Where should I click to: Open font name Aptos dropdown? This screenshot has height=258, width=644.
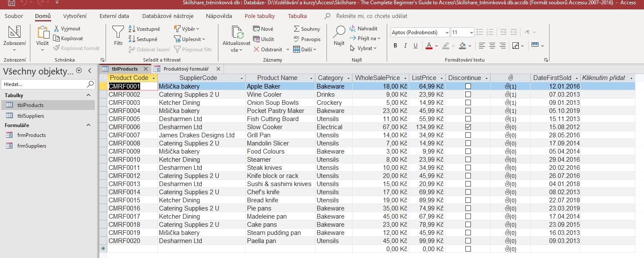(447, 33)
